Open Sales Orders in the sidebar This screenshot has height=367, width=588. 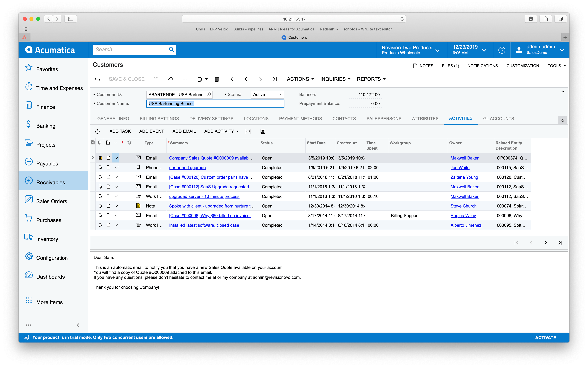(51, 201)
